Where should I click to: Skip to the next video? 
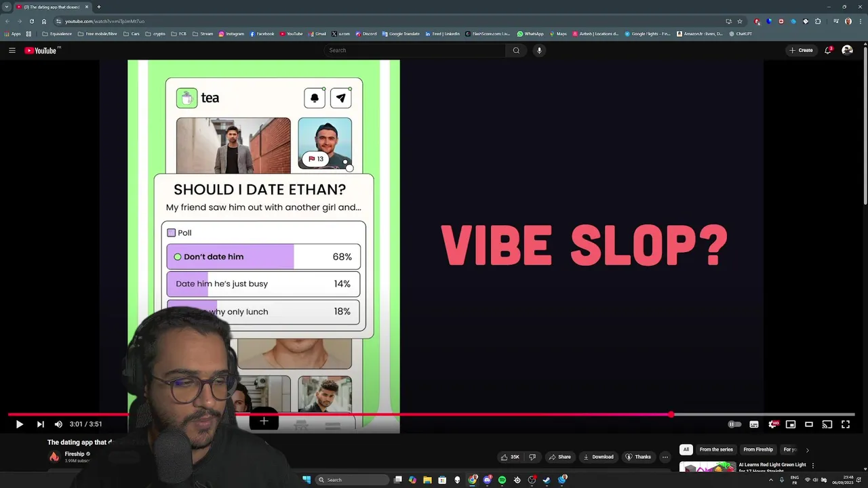(40, 424)
